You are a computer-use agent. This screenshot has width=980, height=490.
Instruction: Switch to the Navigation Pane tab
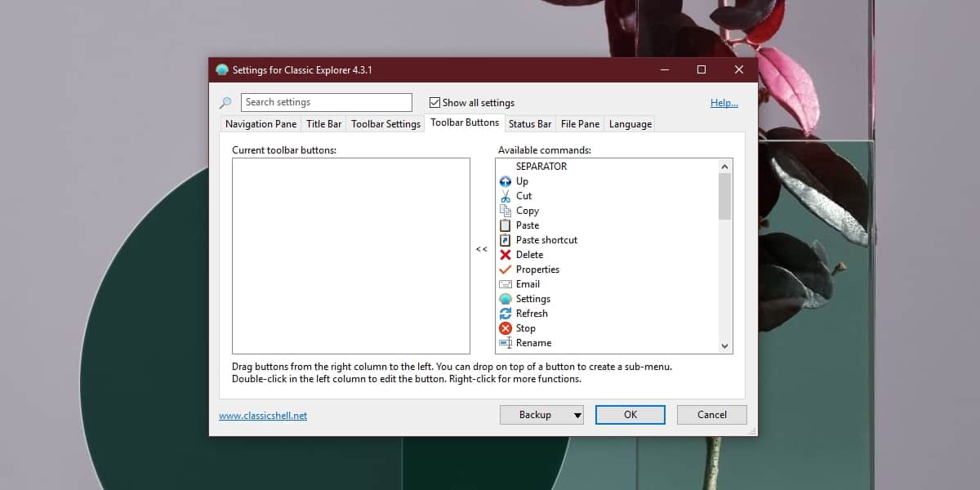(x=261, y=124)
